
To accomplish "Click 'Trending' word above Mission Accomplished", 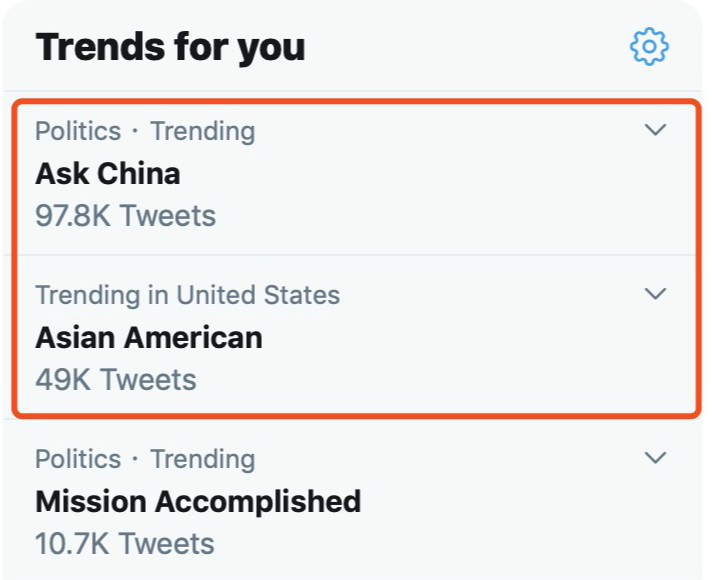I will click(x=203, y=459).
